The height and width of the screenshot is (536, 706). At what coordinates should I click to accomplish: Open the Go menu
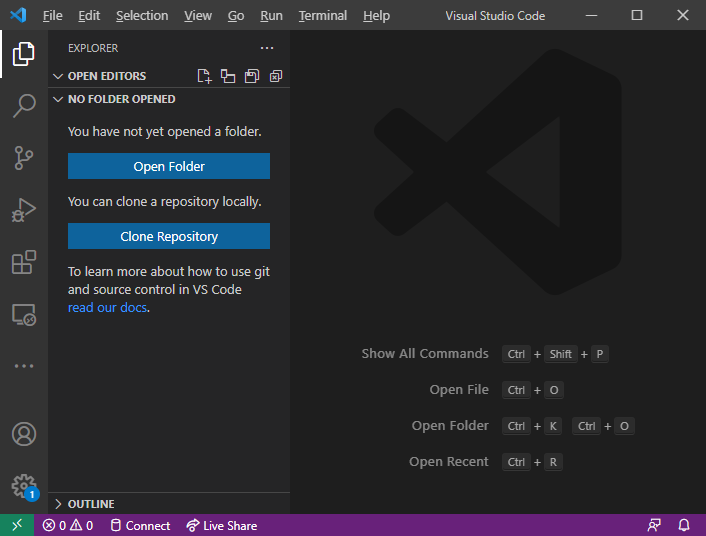pos(236,16)
